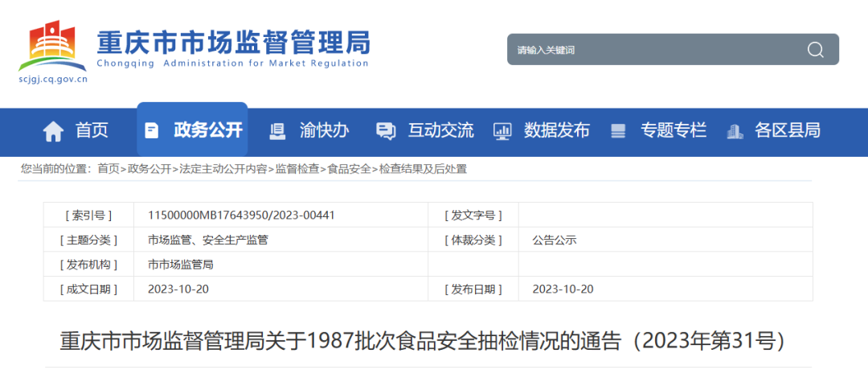Click the [ 发布日期 ] label

473,289
